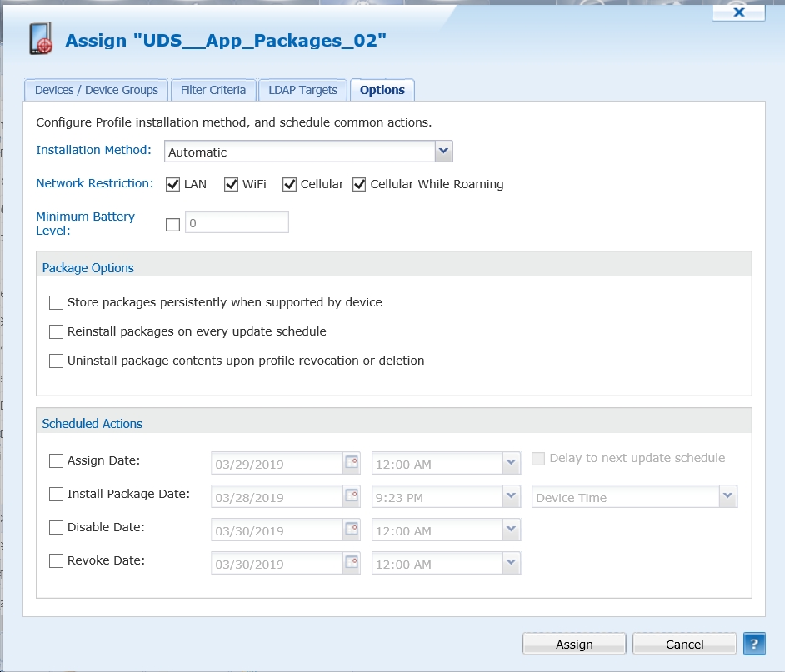Enable Store packages persistently option

point(57,302)
